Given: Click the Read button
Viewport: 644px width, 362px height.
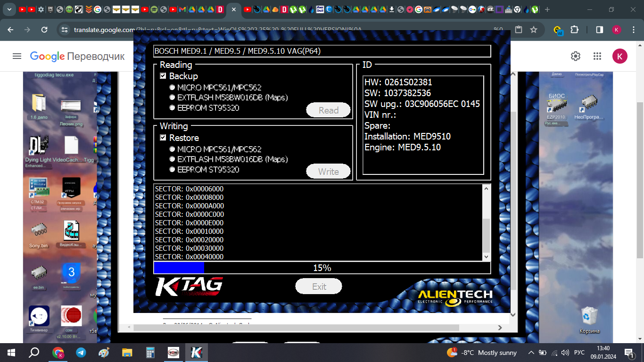Looking at the screenshot, I should click(x=328, y=110).
